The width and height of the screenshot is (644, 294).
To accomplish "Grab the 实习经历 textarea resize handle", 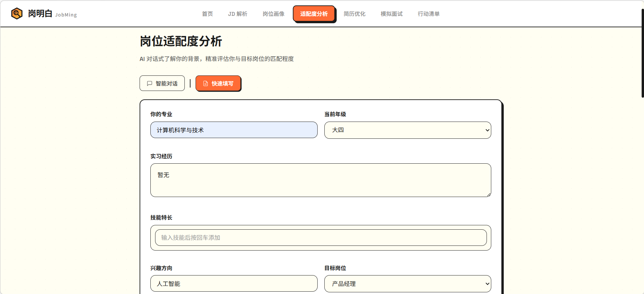I will click(489, 195).
